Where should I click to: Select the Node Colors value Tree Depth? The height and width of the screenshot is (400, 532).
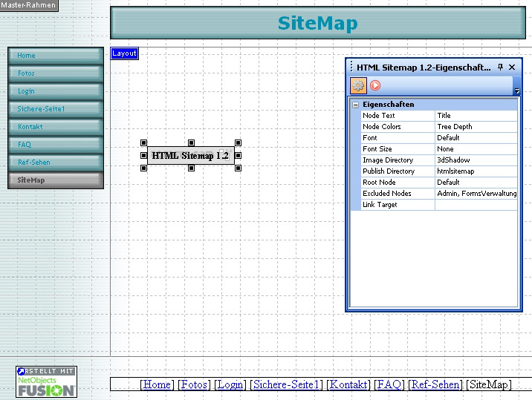tap(476, 127)
